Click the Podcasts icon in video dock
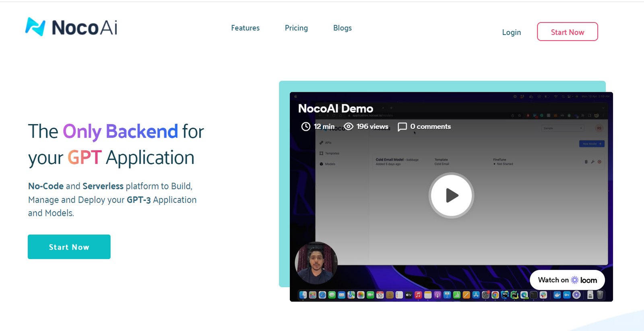Screen dimensions: 644x331 tap(438, 295)
